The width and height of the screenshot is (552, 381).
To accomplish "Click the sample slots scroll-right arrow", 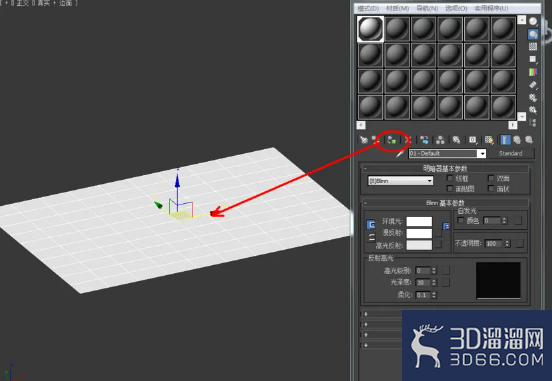I will coord(513,125).
